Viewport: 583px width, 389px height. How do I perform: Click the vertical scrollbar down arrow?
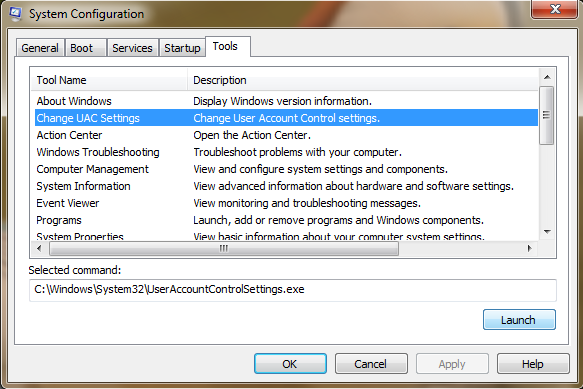[x=547, y=232]
